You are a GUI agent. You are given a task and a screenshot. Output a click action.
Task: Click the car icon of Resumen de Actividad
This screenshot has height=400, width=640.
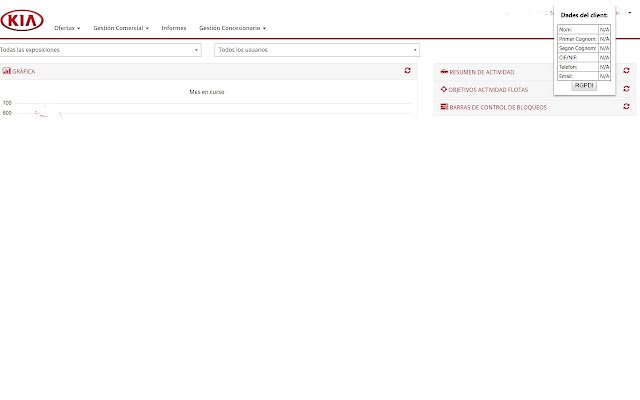[444, 72]
